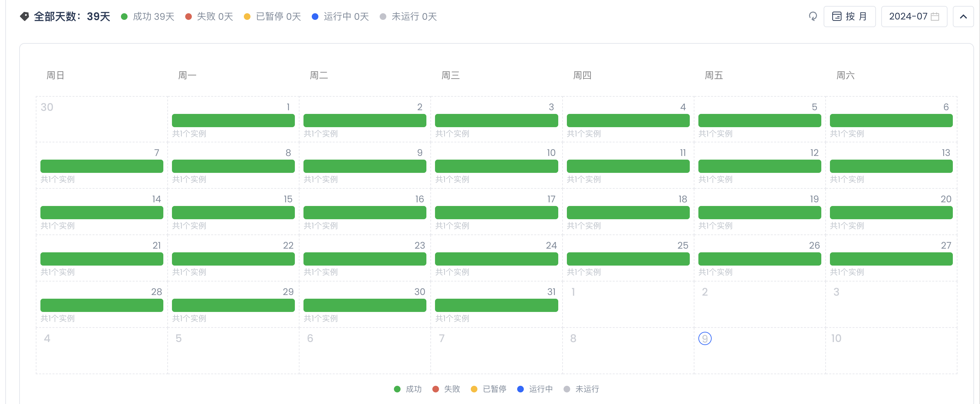Viewport: 980px width, 404px height.
Task: Collapse panel with the up chevron
Action: coord(963,17)
